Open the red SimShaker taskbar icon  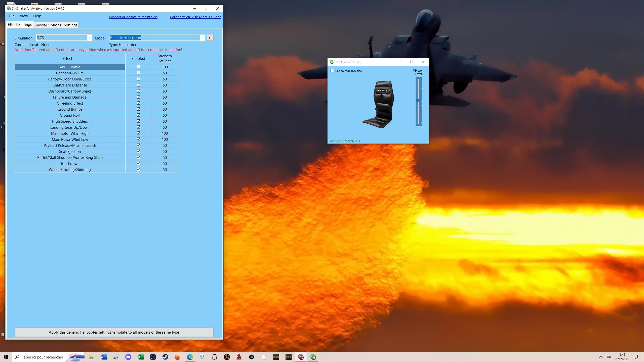click(301, 357)
